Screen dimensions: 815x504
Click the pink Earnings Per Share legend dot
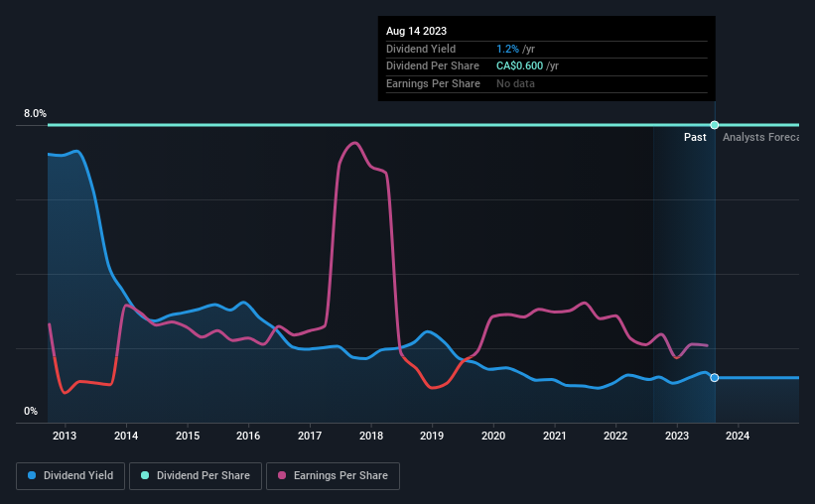[x=283, y=476]
